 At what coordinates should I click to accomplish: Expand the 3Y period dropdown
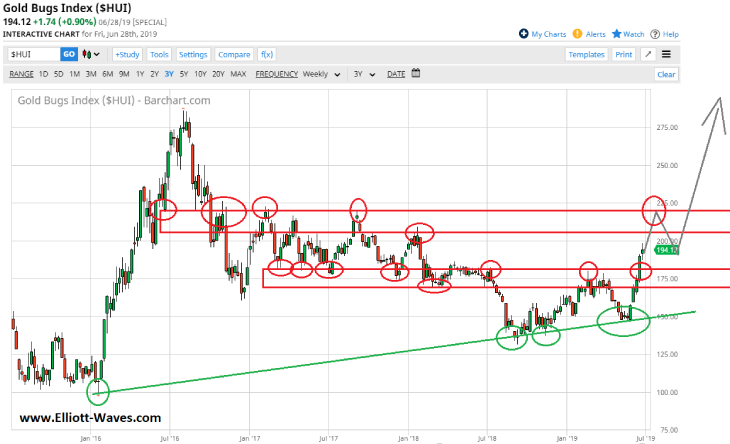[x=362, y=74]
